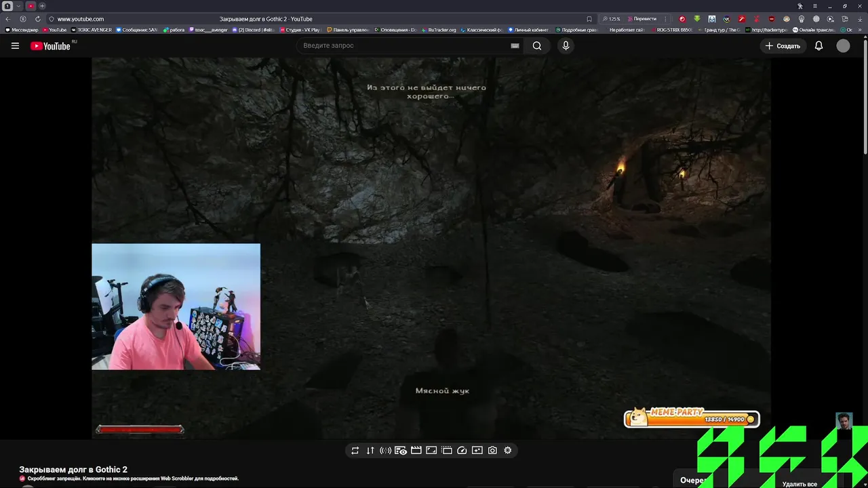Viewport: 868px width, 488px height.
Task: Click the search magnifier button
Action: coord(537,45)
